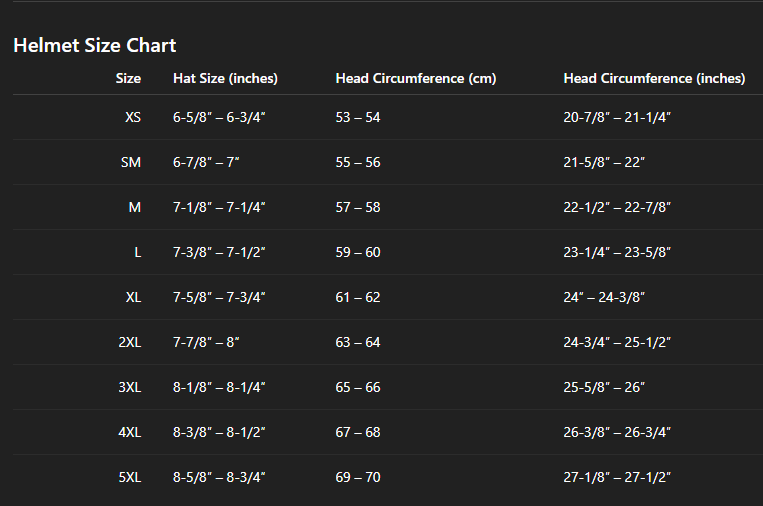Select the 61 – 62 cm cell

pyautogui.click(x=358, y=297)
